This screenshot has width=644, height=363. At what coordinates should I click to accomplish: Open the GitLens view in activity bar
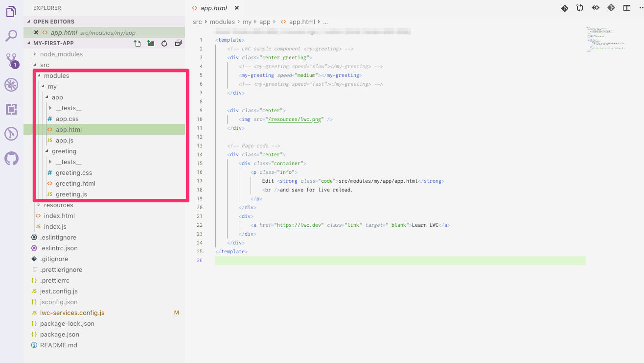(11, 134)
